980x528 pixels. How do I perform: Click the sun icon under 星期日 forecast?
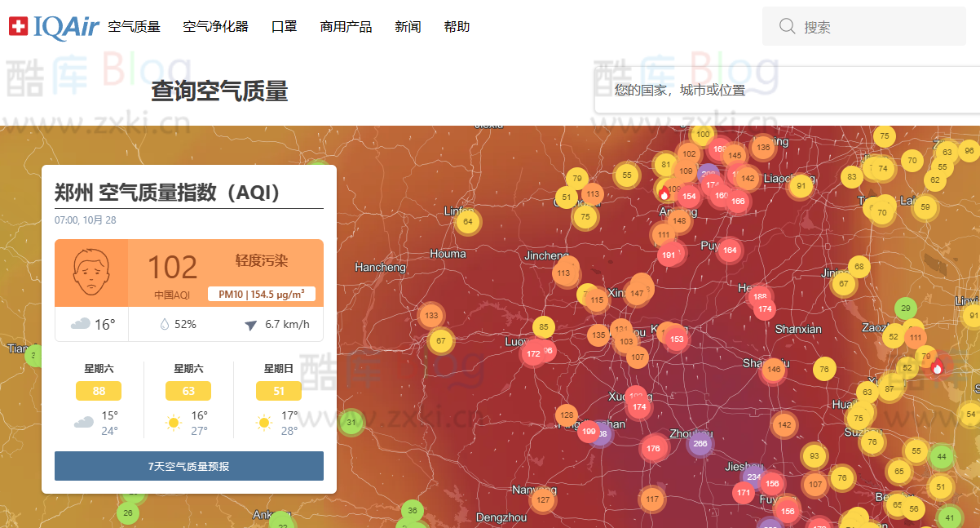(x=263, y=423)
